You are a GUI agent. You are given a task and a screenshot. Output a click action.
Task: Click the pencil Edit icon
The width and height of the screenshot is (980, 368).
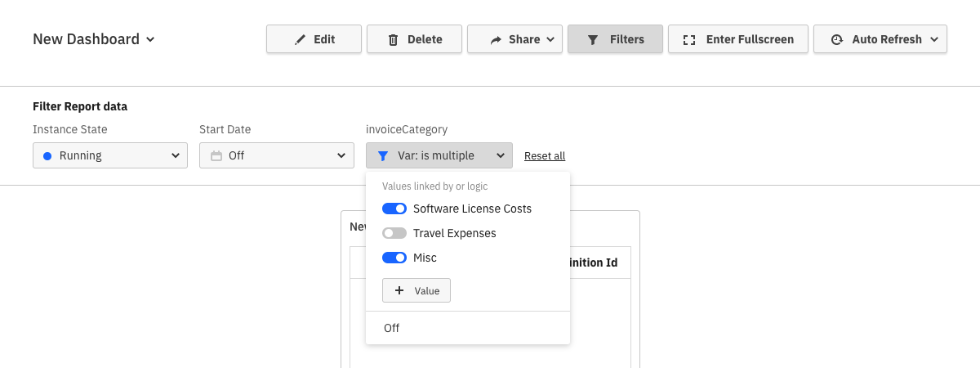point(300,39)
